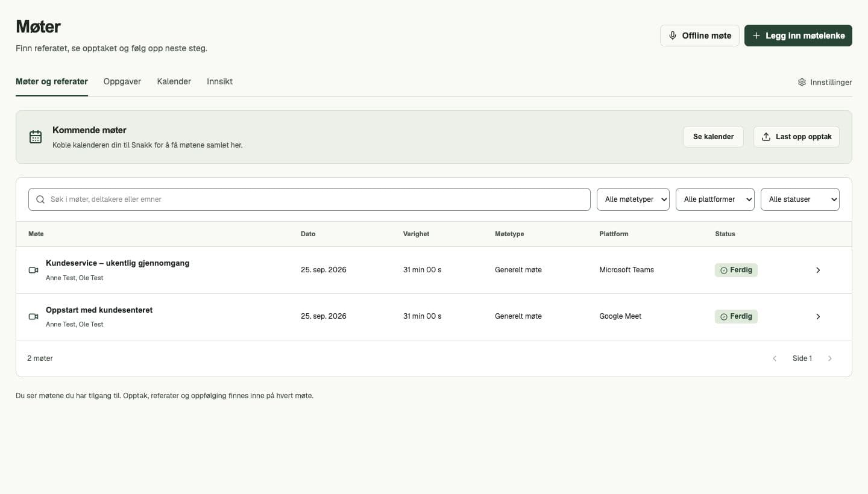Click the 'Side 1' page indicator
The height and width of the screenshot is (494, 868).
coord(802,358)
